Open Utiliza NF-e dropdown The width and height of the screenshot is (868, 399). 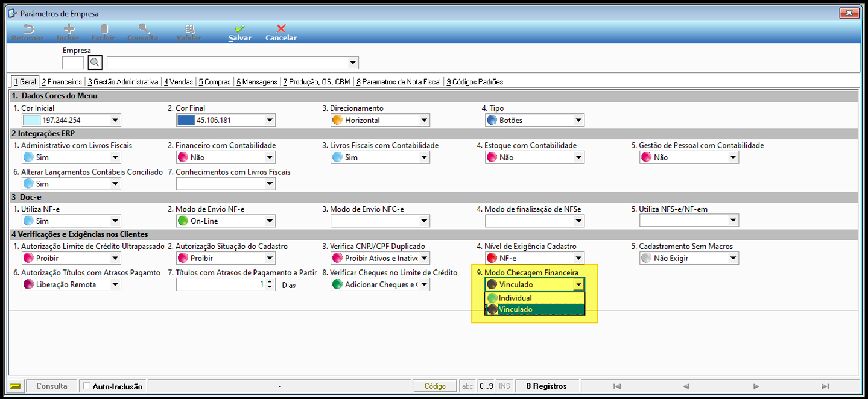point(115,221)
